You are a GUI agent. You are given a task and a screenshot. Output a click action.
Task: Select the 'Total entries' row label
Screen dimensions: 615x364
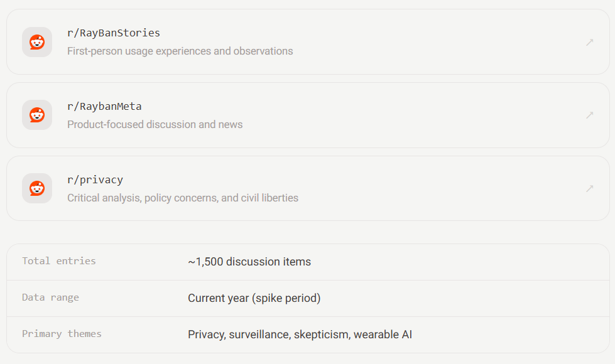point(59,261)
